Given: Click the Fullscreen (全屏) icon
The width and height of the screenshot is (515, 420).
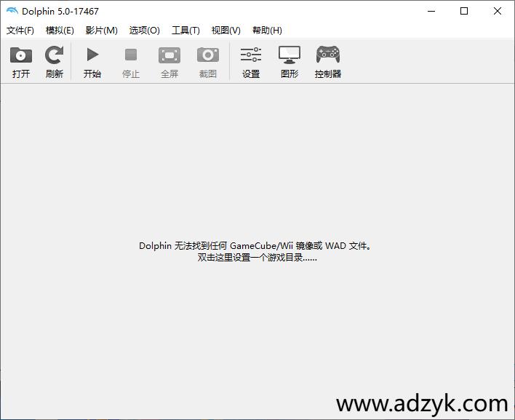Looking at the screenshot, I should (x=169, y=55).
